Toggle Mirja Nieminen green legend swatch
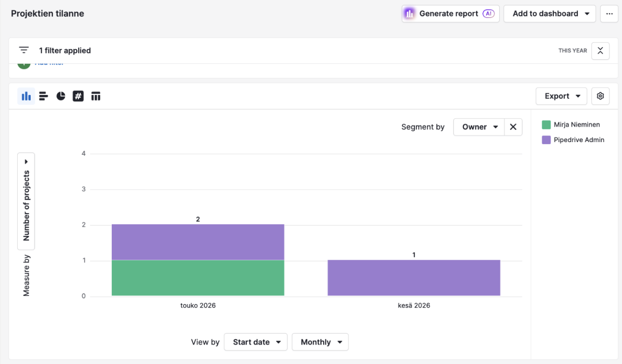 [546, 124]
